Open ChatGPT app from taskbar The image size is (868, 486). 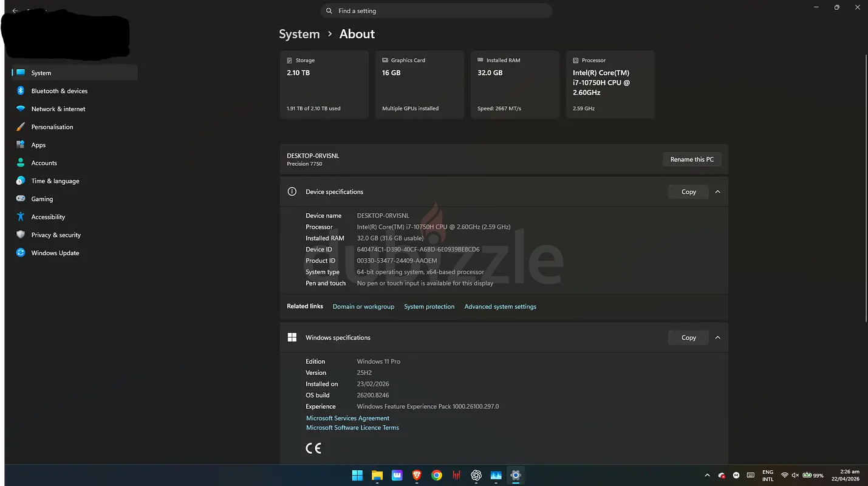coord(476,475)
